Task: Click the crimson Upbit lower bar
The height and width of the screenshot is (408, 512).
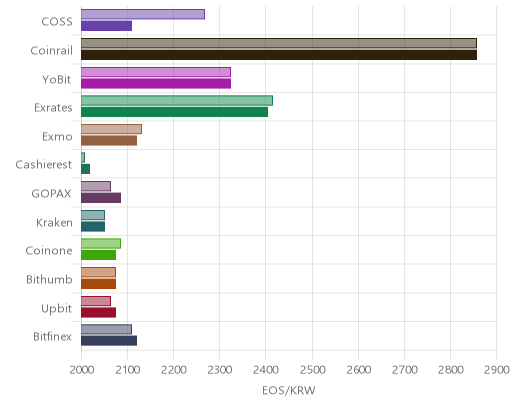Action: pyautogui.click(x=98, y=313)
